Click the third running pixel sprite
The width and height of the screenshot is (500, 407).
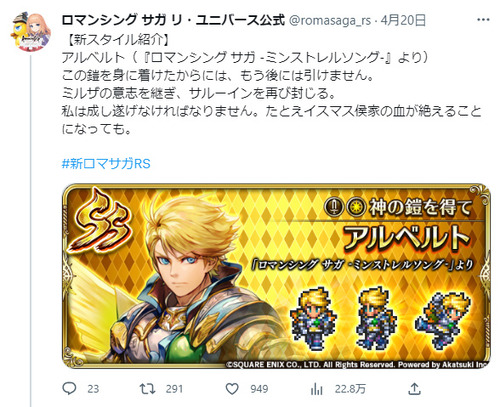[442, 319]
